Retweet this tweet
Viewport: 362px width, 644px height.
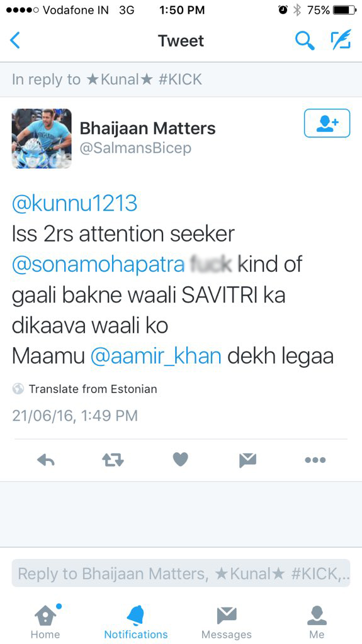tap(113, 460)
